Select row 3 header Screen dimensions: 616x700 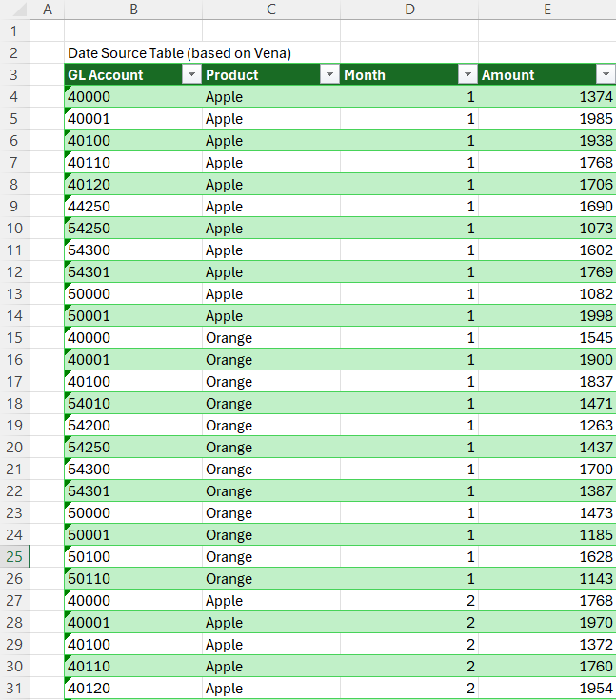[x=15, y=75]
